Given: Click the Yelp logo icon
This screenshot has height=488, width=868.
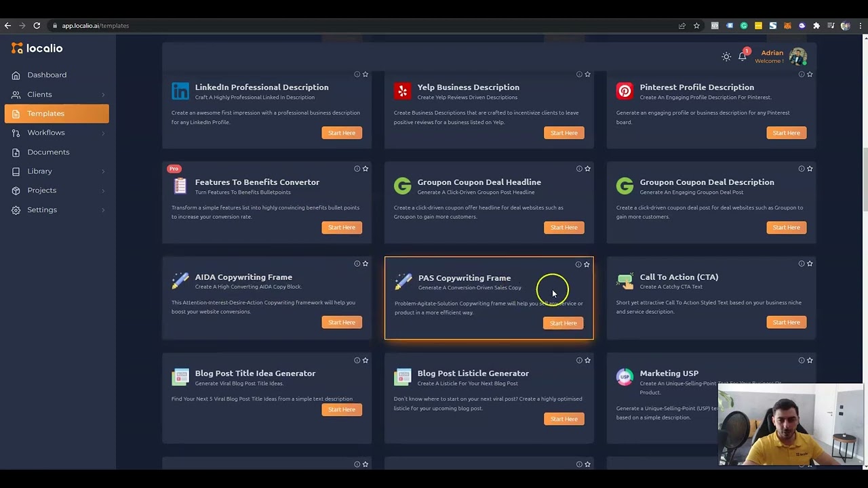Looking at the screenshot, I should pyautogui.click(x=403, y=91).
